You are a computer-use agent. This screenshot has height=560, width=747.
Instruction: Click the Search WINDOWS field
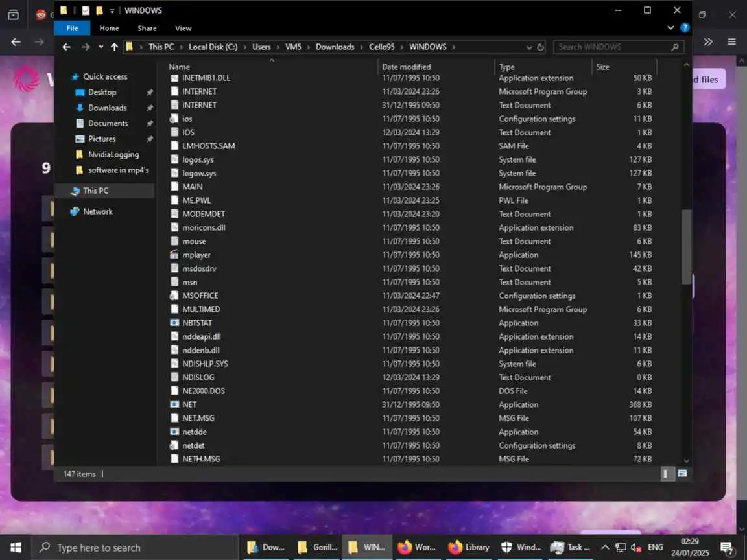(619, 47)
